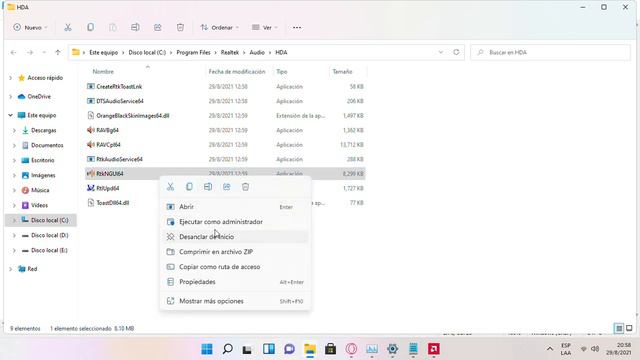This screenshot has width=640, height=360.
Task: Select Descargas in navigation pane
Action: point(43,131)
